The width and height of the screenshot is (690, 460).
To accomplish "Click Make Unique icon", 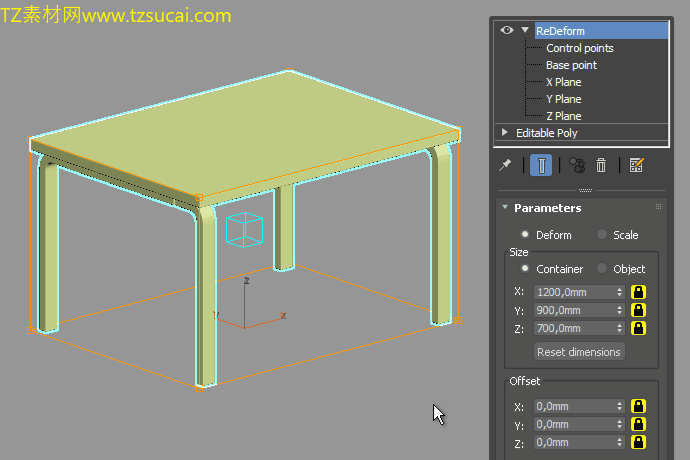I will click(x=577, y=166).
